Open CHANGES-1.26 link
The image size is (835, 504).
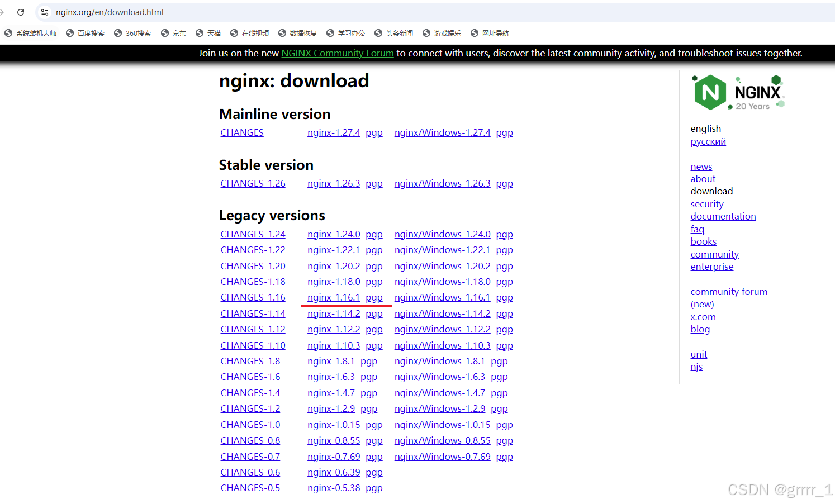tap(253, 183)
